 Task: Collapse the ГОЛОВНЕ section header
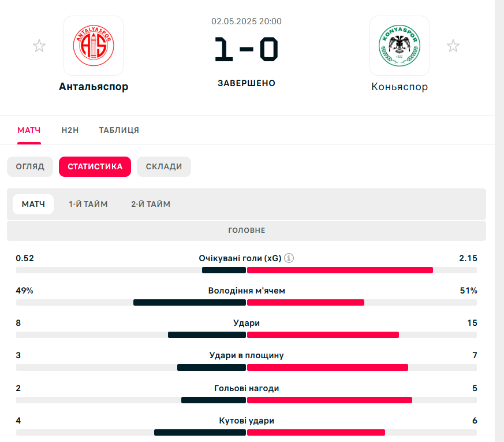pyautogui.click(x=247, y=231)
